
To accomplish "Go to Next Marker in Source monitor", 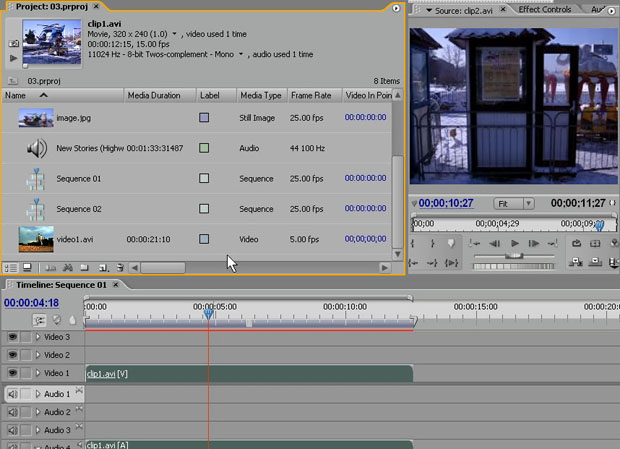I will pos(552,243).
